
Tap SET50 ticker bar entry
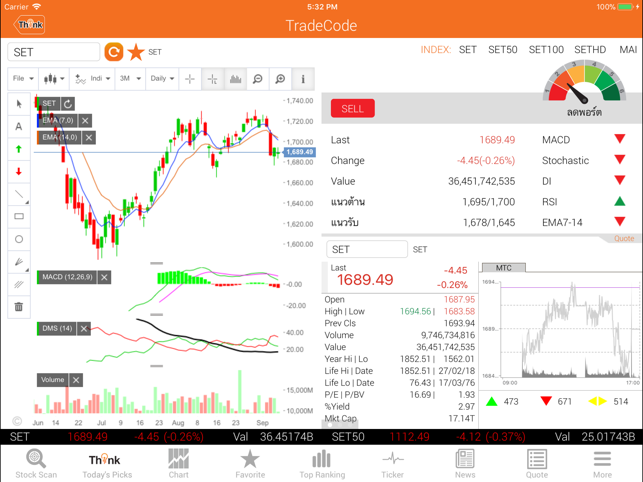point(482,437)
